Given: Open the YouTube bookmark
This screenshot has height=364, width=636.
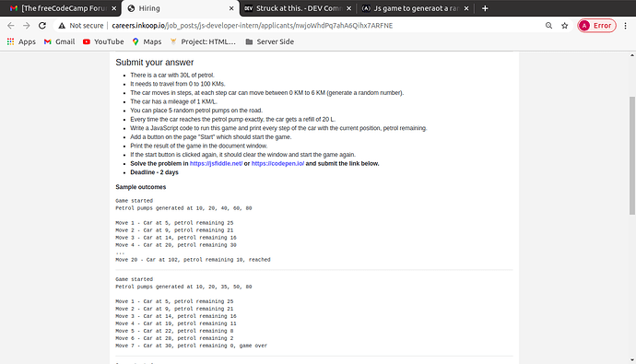Looking at the screenshot, I should click(103, 41).
